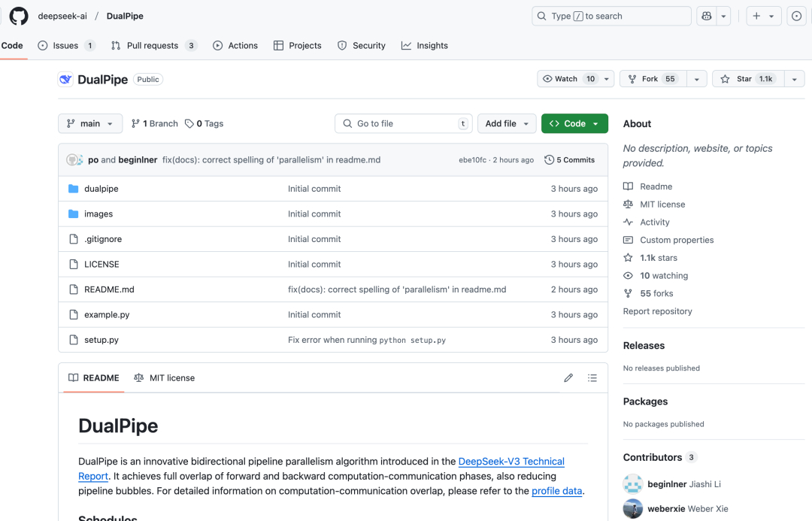Switch to the README tab
The width and height of the screenshot is (812, 521).
(x=94, y=378)
